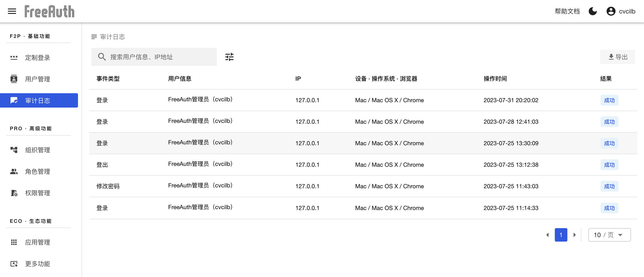The height and width of the screenshot is (277, 644).
Task: Select timestamp 2023-07-25 13:12:38
Action: click(511, 164)
